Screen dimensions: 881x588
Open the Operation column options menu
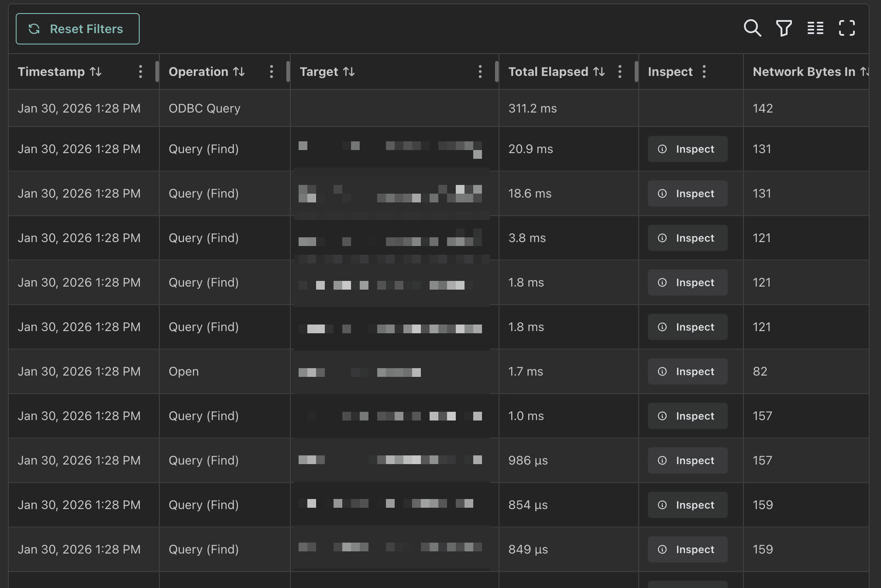tap(272, 72)
